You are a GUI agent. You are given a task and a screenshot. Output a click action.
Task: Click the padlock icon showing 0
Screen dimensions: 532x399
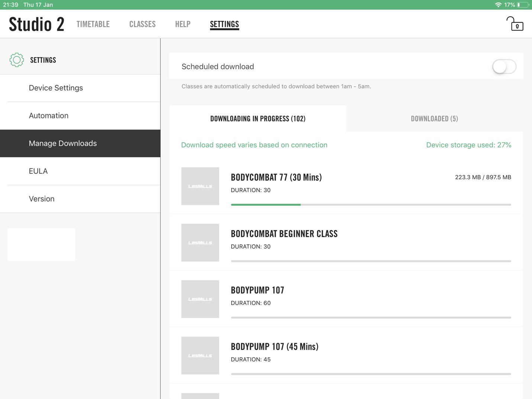[515, 23]
